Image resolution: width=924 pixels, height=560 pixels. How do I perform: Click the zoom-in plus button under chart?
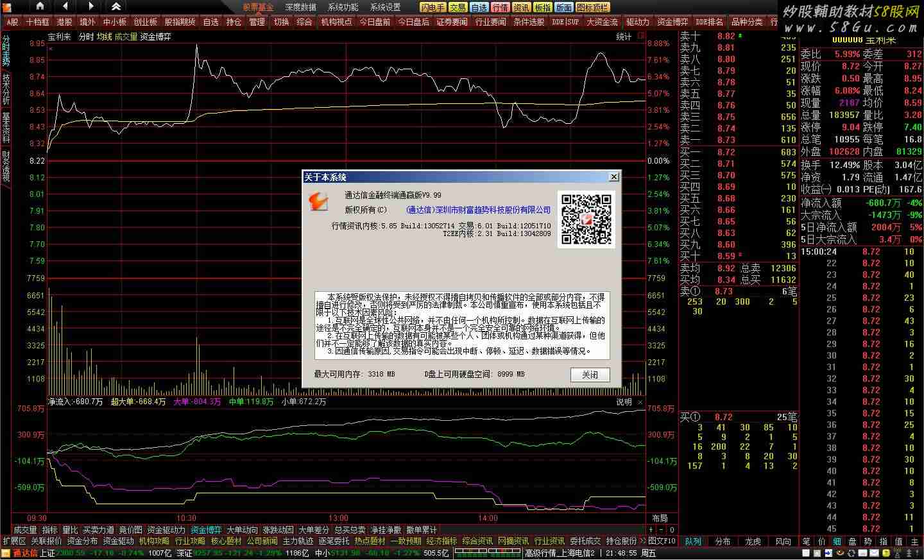[651, 530]
